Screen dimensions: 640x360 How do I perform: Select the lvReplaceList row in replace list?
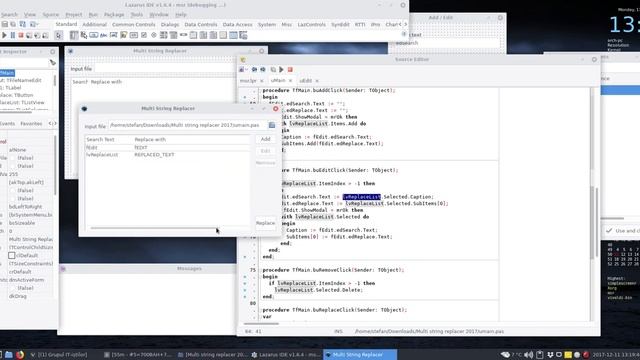(x=167, y=155)
